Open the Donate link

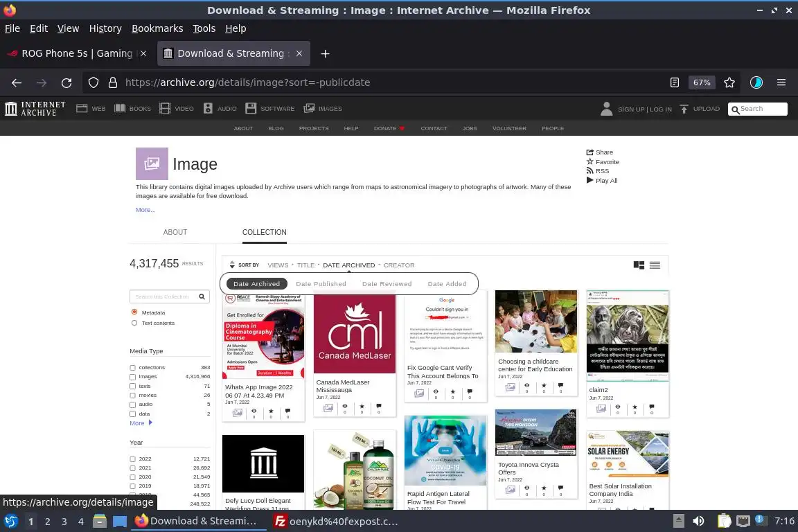click(x=389, y=128)
